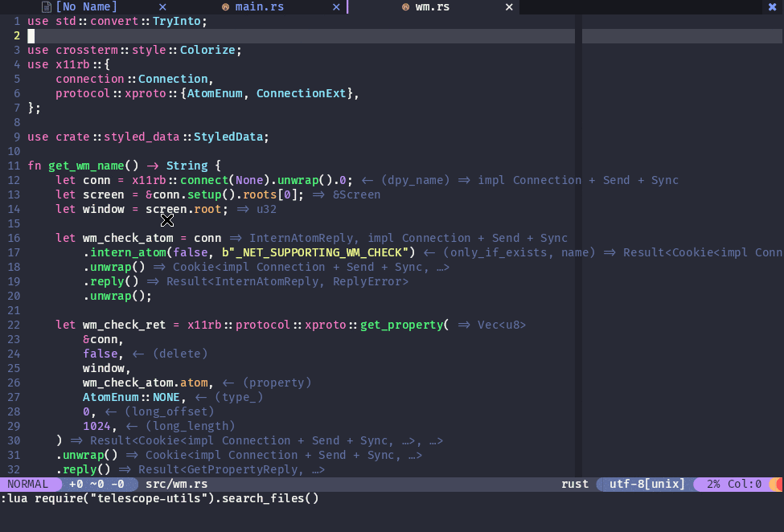784x532 pixels.
Task: Click line number 22
Action: (x=14, y=325)
